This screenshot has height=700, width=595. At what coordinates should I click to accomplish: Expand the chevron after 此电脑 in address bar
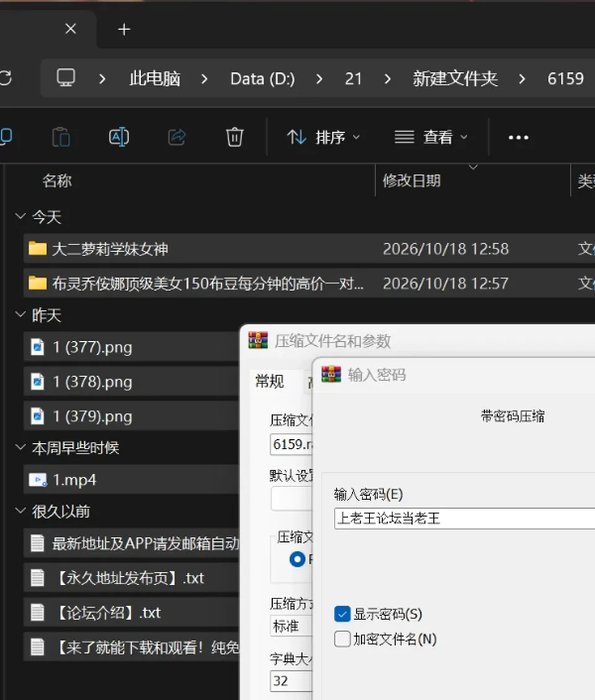click(x=205, y=79)
